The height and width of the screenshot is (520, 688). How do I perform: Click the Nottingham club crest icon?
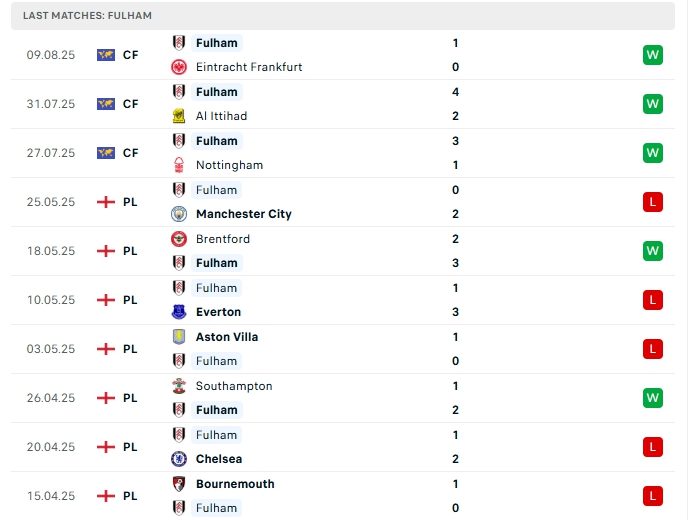click(x=179, y=165)
